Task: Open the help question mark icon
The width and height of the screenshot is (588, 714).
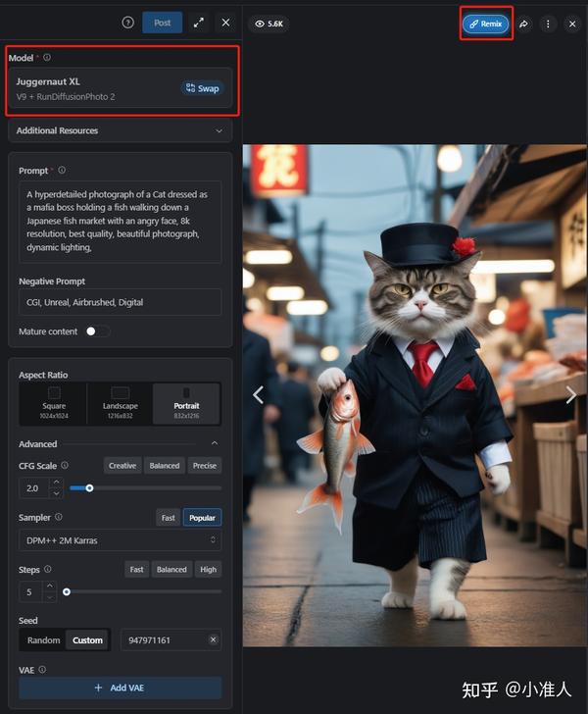Action: 127,23
